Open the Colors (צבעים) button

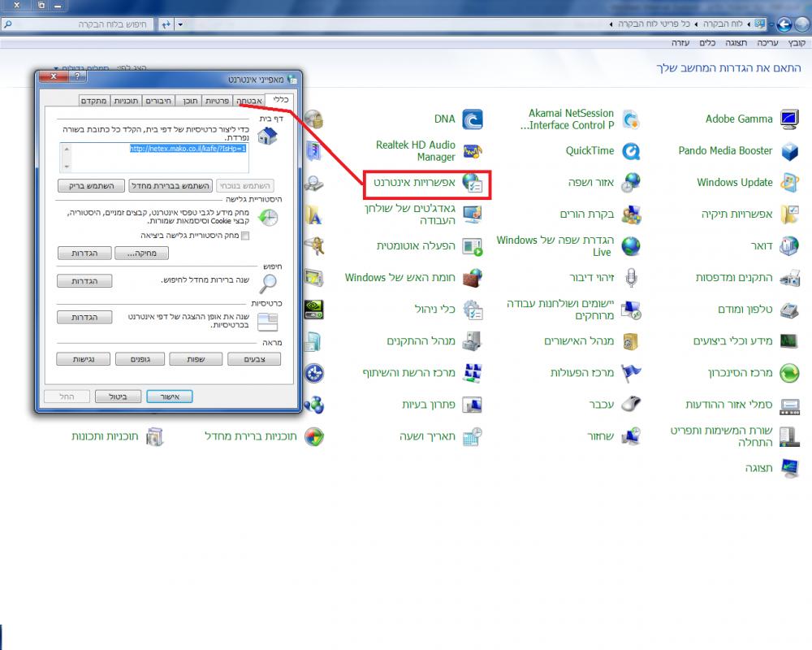[x=253, y=358]
